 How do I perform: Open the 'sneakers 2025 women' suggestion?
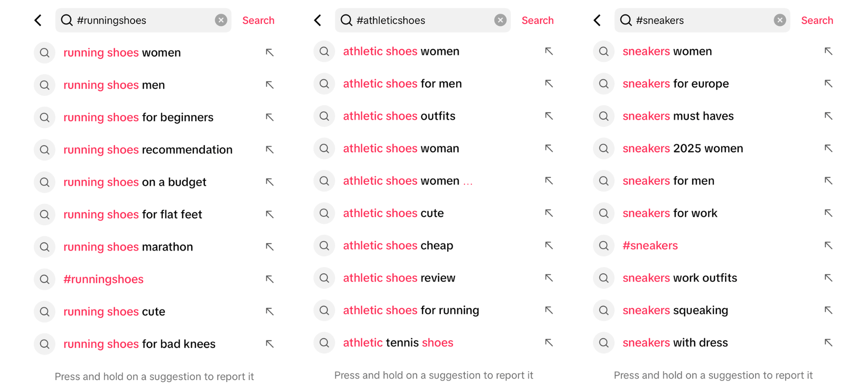tap(683, 148)
